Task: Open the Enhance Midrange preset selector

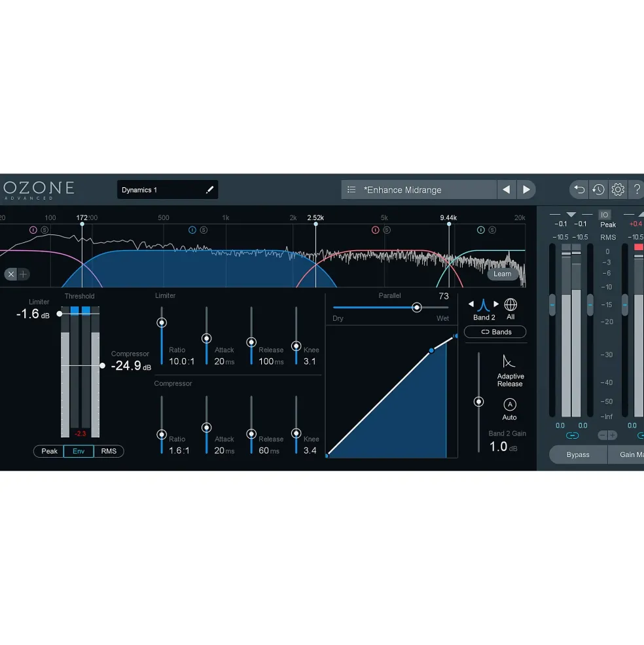Action: coord(419,190)
